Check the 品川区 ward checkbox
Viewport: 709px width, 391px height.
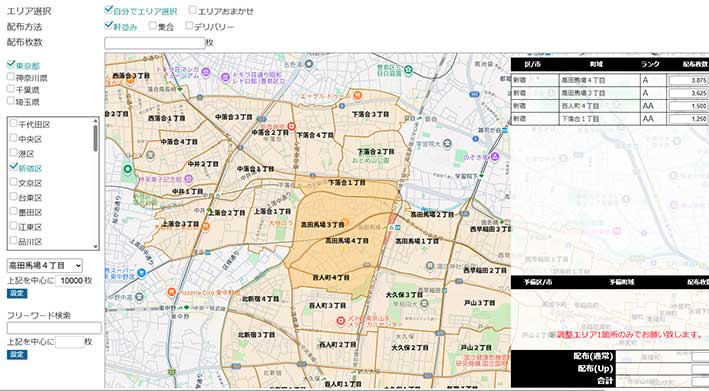coord(14,240)
